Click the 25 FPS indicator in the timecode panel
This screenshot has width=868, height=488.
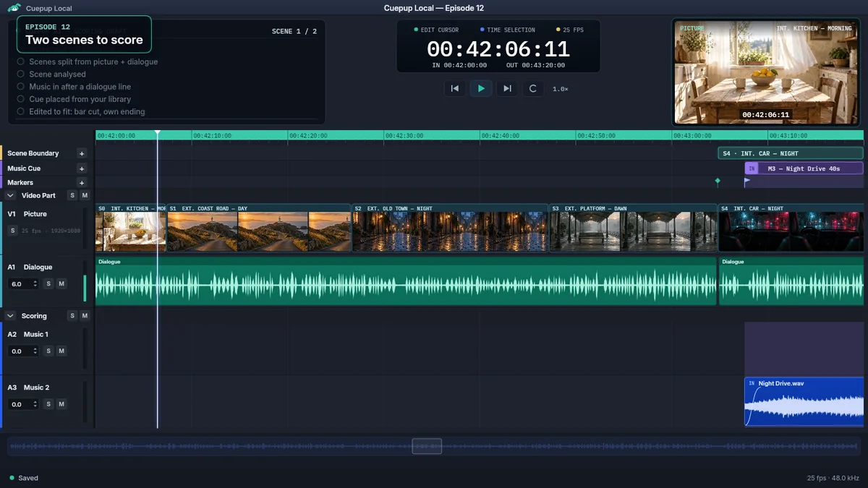click(x=570, y=30)
